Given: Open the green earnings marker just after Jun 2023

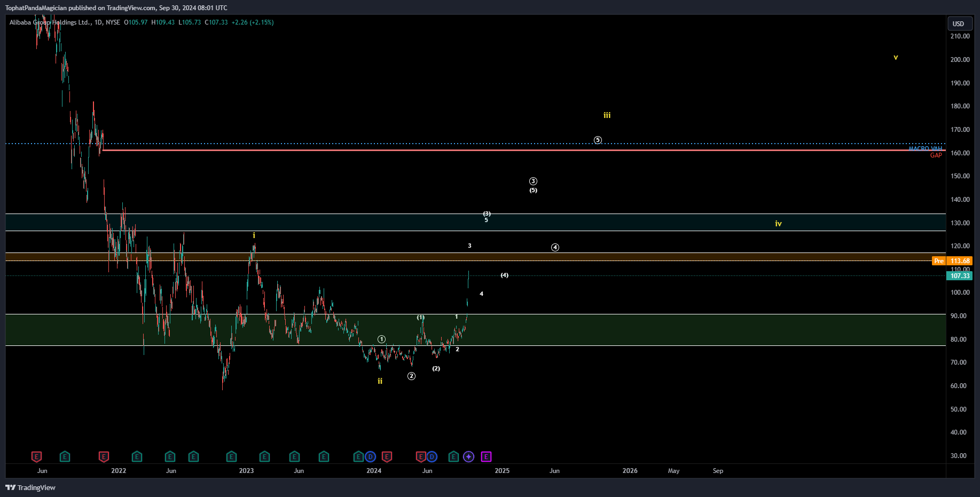Looking at the screenshot, I should point(324,456).
